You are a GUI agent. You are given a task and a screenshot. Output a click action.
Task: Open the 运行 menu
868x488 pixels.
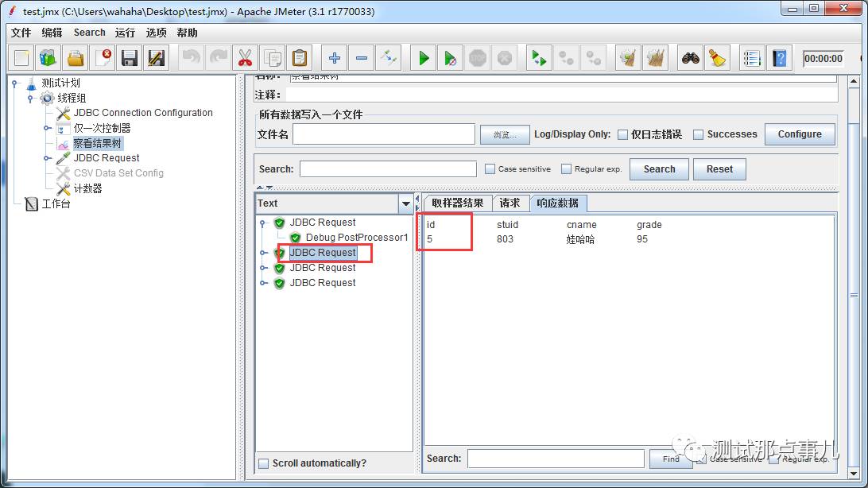pyautogui.click(x=125, y=33)
